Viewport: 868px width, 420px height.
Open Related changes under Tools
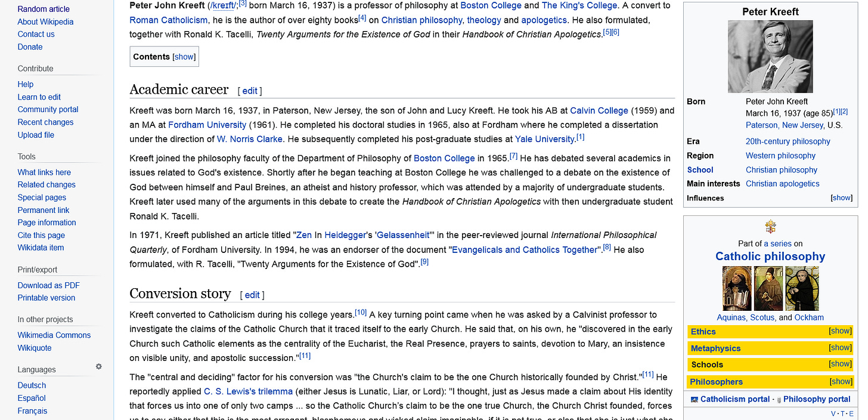tap(46, 184)
